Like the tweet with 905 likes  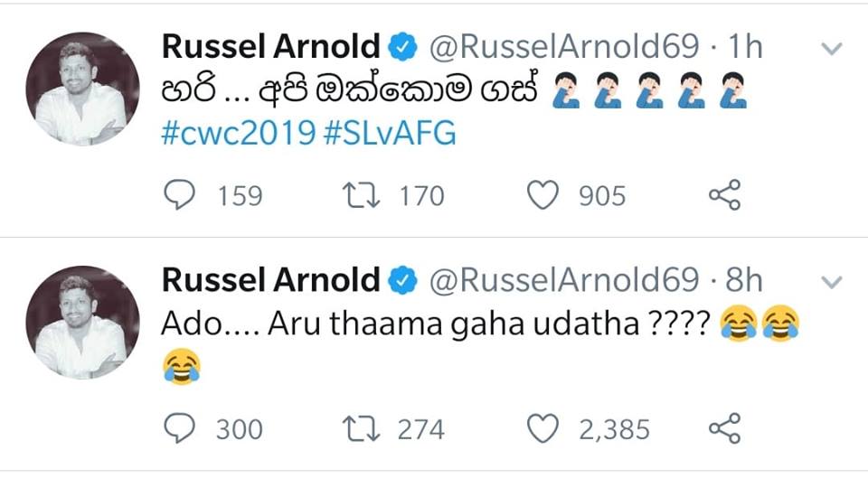[542, 195]
